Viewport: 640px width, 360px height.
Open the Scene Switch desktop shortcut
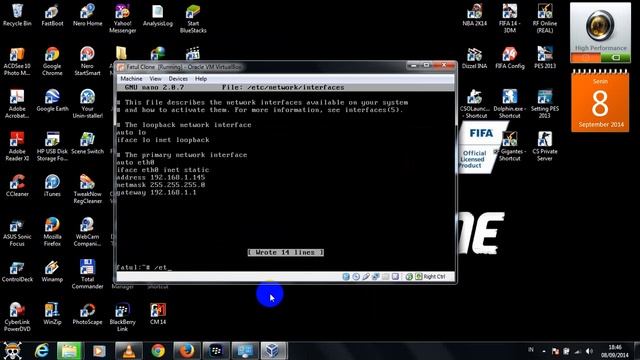[x=87, y=143]
